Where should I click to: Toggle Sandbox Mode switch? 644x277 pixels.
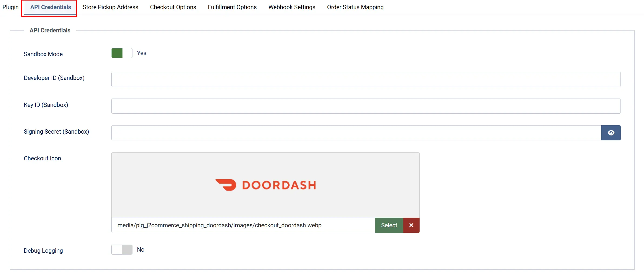coord(122,53)
